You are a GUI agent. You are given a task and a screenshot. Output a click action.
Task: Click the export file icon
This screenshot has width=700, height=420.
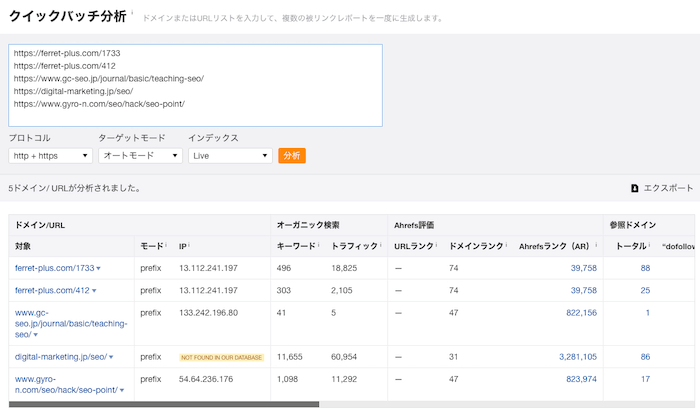point(634,188)
